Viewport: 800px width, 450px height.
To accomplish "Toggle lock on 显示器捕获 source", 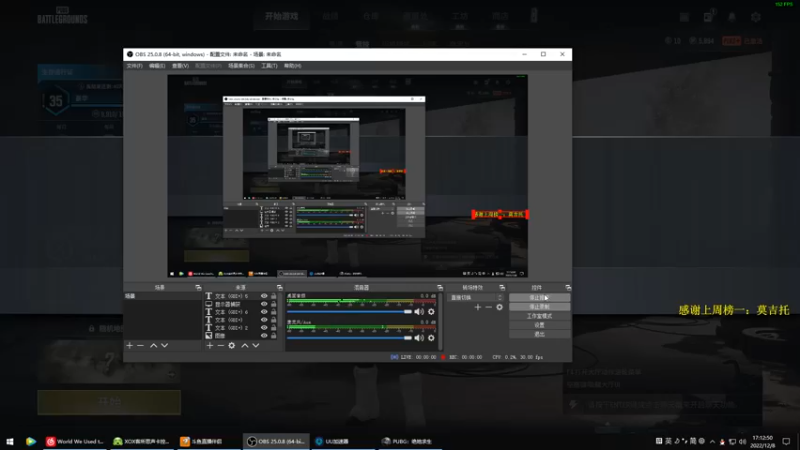I will pos(273,304).
